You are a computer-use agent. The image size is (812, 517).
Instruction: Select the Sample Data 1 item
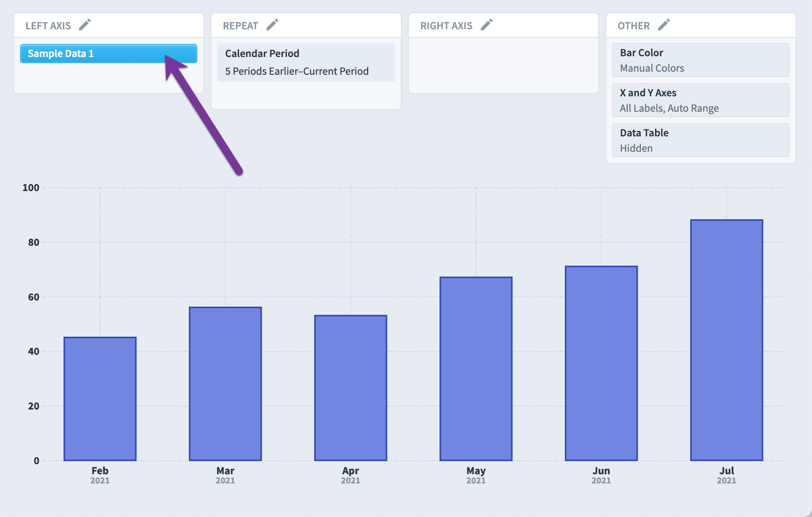point(109,54)
